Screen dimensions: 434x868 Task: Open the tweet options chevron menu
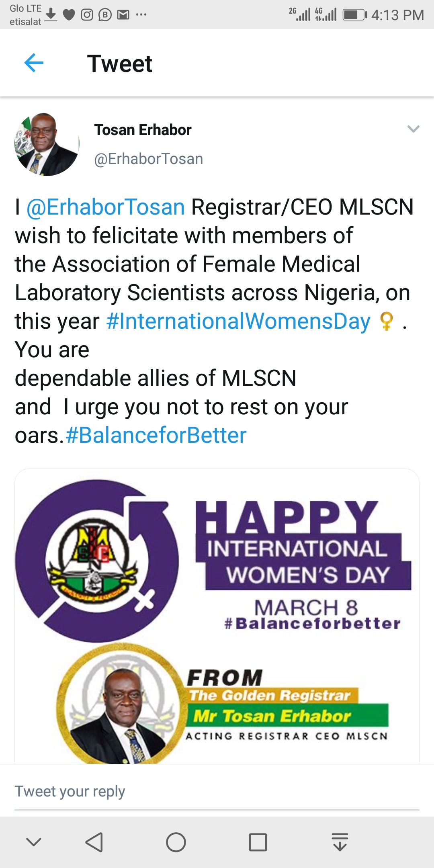(x=413, y=129)
